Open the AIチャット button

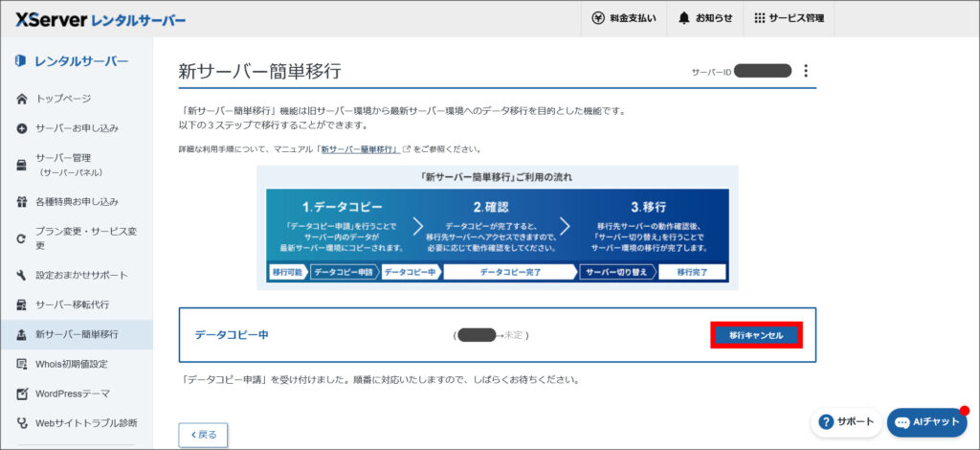coord(926,422)
